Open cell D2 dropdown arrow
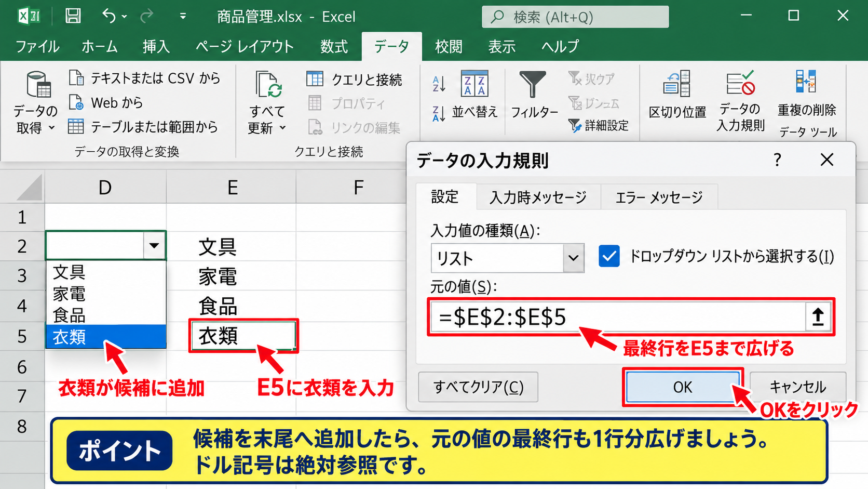 click(x=154, y=245)
